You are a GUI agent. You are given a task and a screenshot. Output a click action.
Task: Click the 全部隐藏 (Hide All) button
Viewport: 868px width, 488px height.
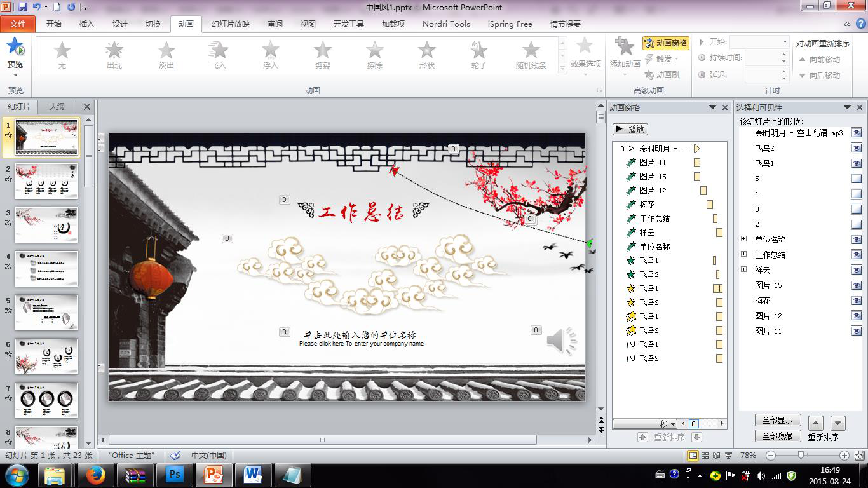pyautogui.click(x=778, y=436)
